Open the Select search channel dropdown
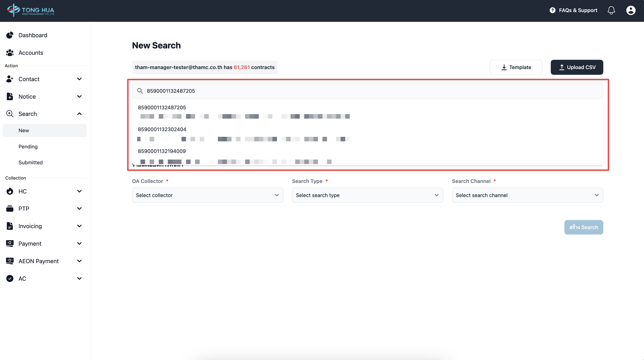 (x=527, y=195)
